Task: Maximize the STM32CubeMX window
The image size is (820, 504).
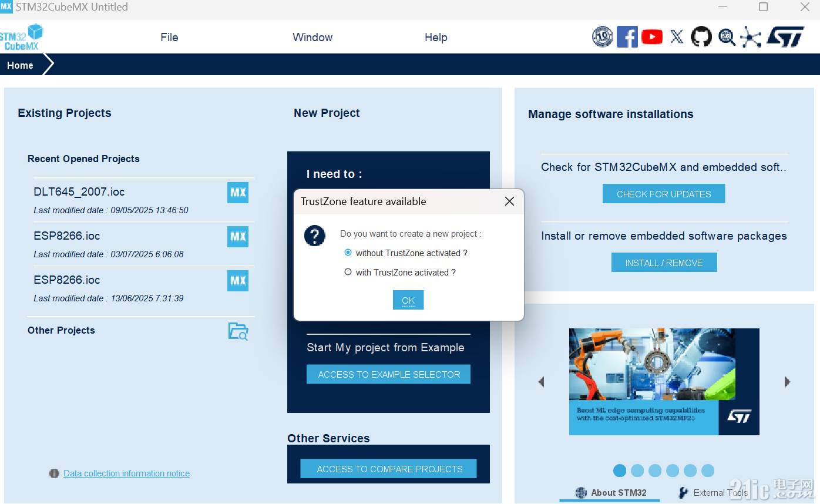Action: [763, 7]
